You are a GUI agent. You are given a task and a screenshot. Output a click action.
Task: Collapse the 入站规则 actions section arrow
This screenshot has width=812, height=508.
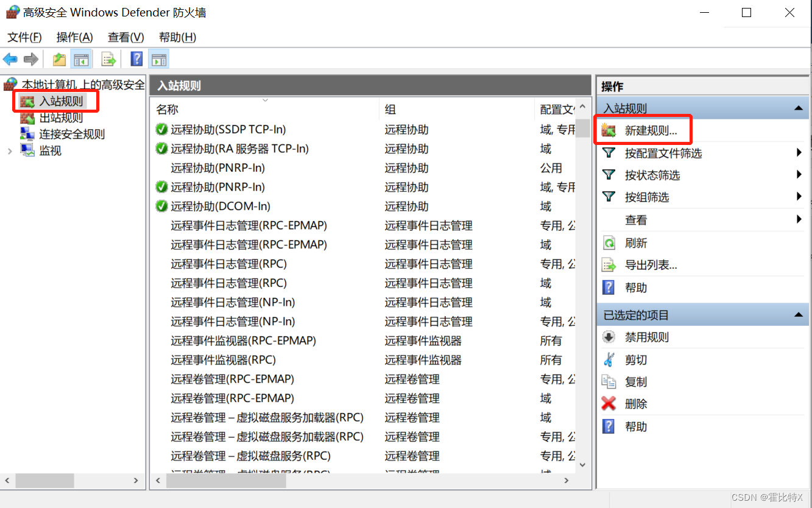click(798, 108)
